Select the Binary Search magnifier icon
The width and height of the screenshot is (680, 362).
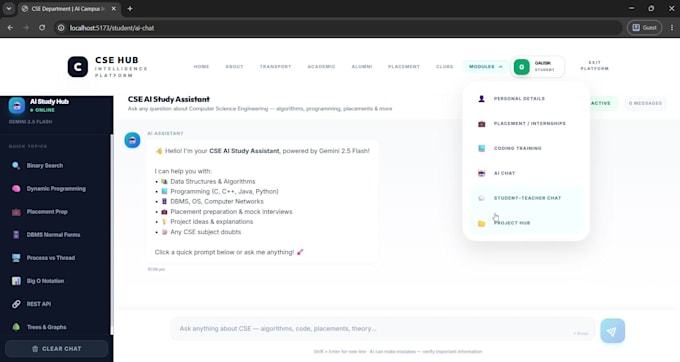tap(16, 166)
